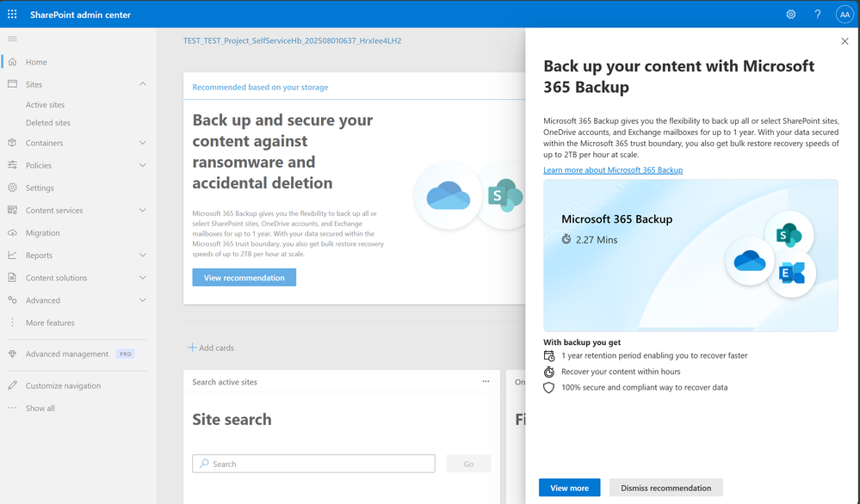Expand the Containers chevron
This screenshot has width=860, height=504.
[143, 143]
